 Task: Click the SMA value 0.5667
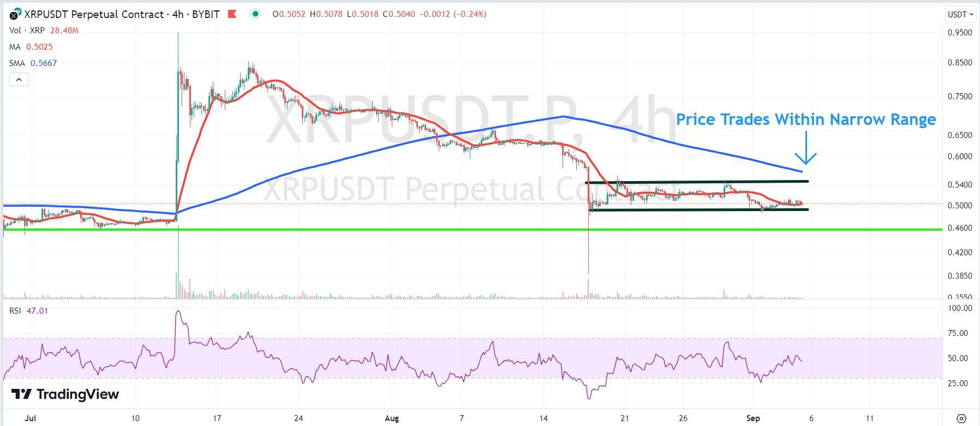[x=44, y=63]
